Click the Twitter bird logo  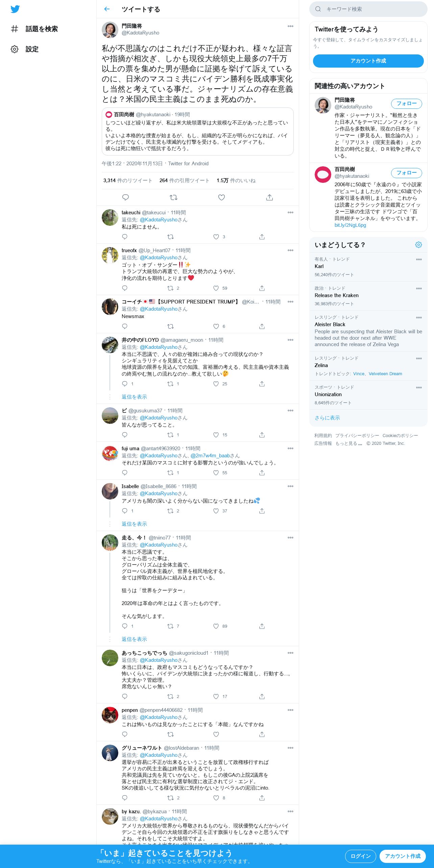15,9
